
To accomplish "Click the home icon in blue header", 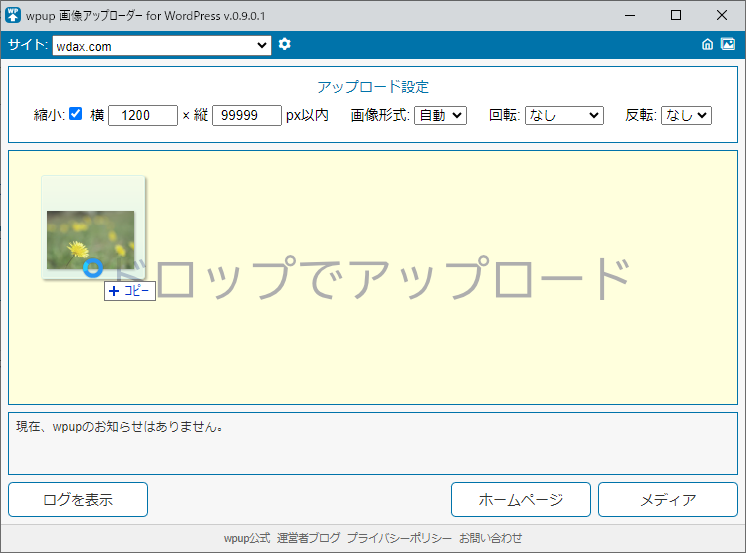I will (x=708, y=44).
